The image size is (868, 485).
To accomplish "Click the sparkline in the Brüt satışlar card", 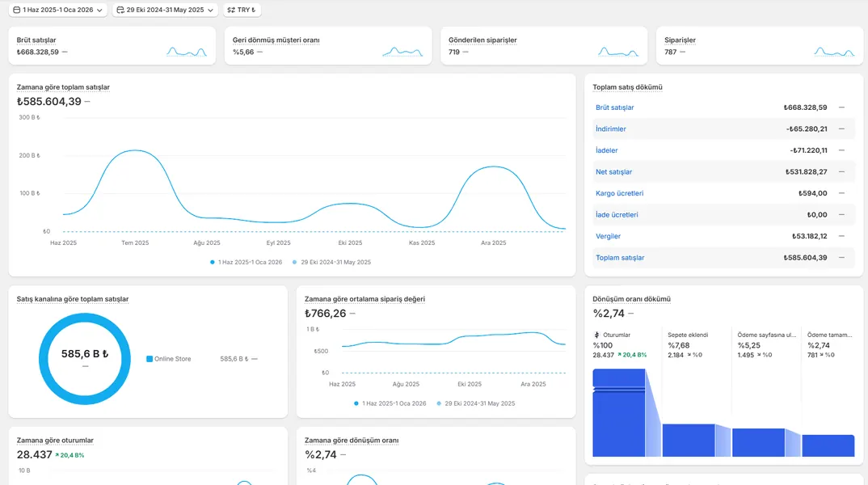I will (x=187, y=52).
